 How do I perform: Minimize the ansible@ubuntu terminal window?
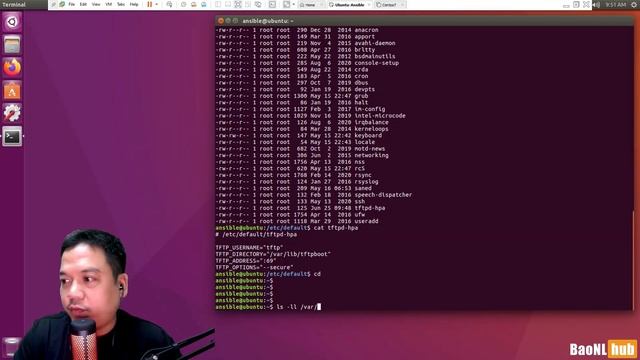tap(228, 20)
